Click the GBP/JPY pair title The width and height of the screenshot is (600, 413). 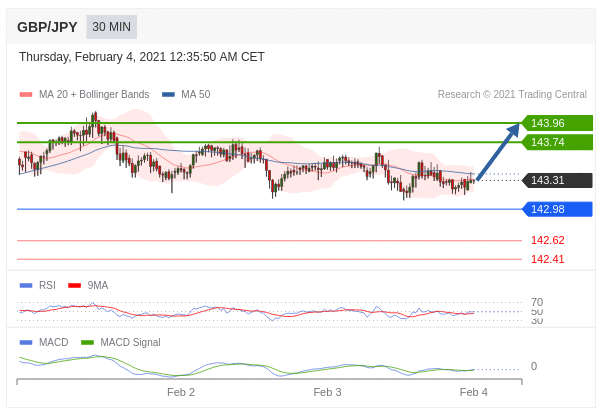47,27
